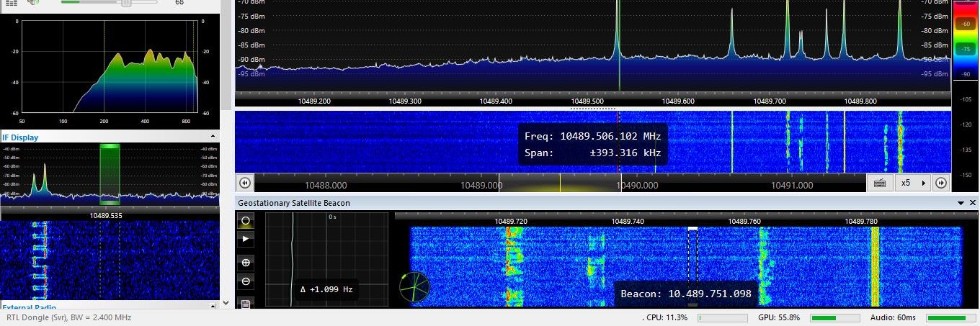
Task: Click the zoom-out minus icon in the Beacon panel
Action: (x=246, y=281)
